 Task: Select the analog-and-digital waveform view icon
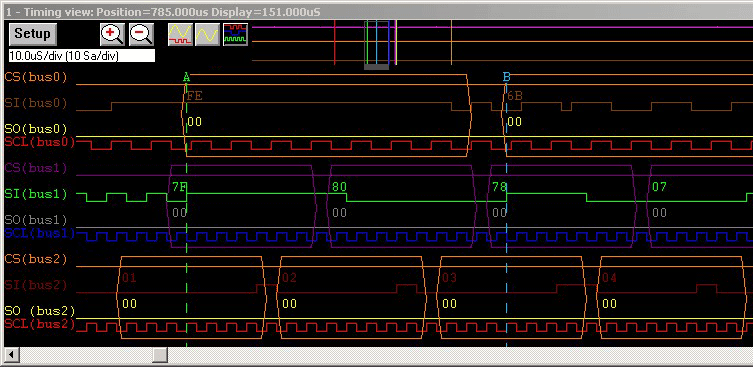pos(180,34)
